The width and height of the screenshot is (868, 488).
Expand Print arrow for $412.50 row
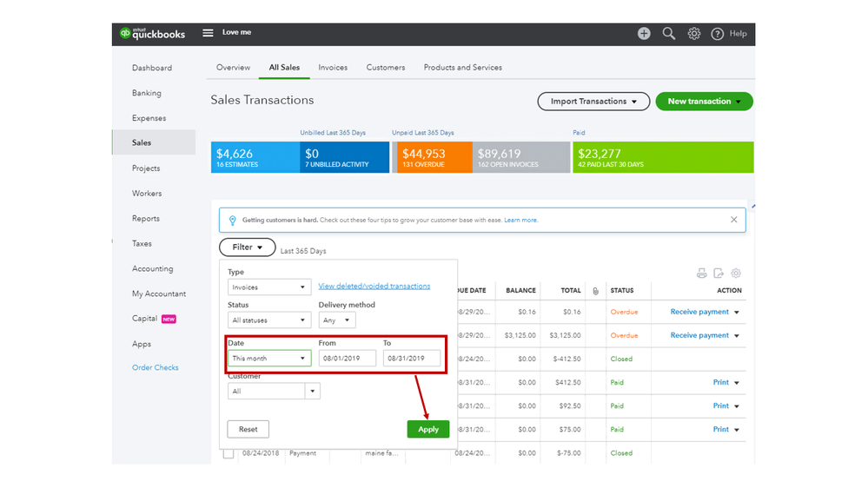click(737, 383)
